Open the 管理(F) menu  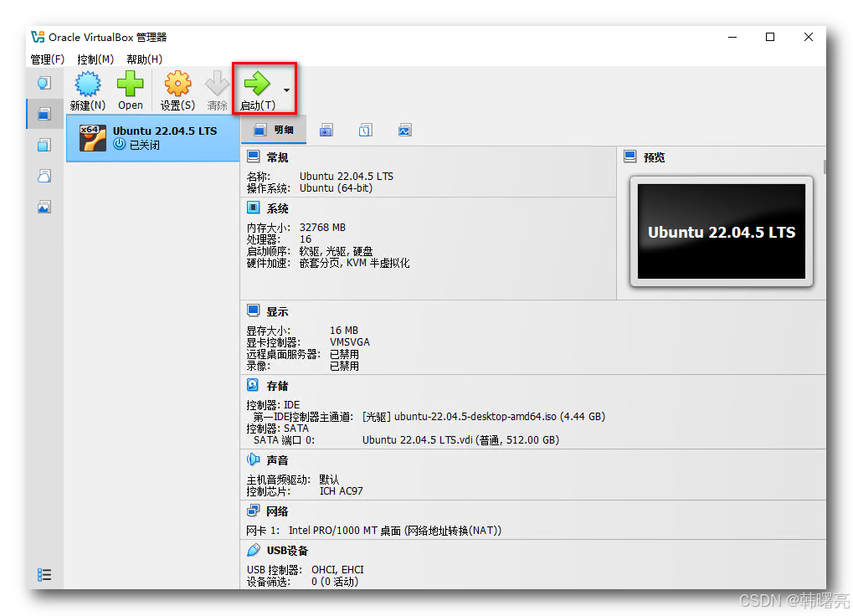coord(48,59)
